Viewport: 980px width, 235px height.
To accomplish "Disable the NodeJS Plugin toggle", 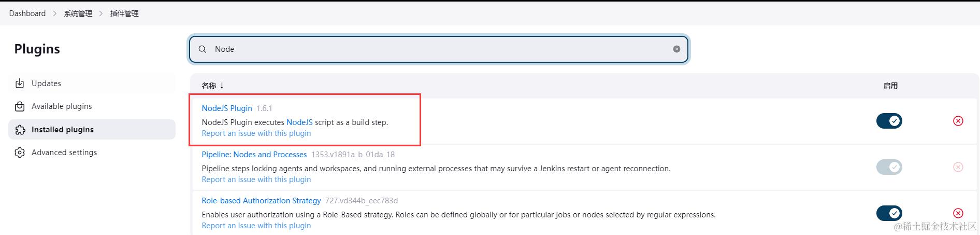I will pyautogui.click(x=889, y=121).
